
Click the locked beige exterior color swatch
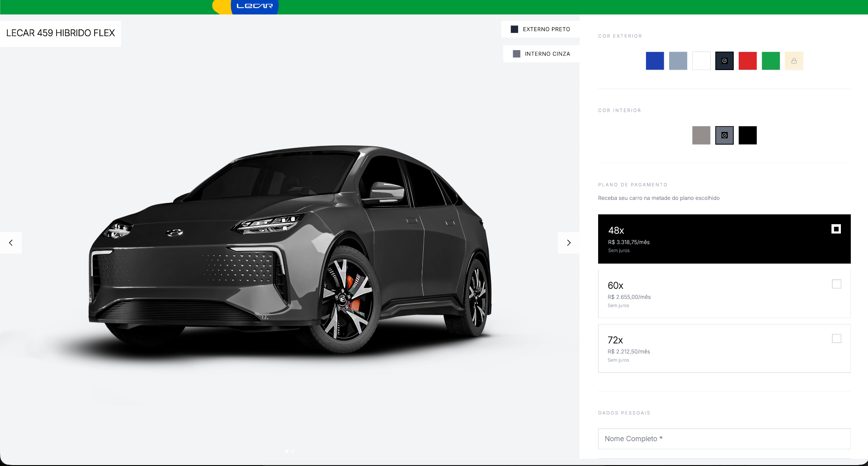click(794, 61)
